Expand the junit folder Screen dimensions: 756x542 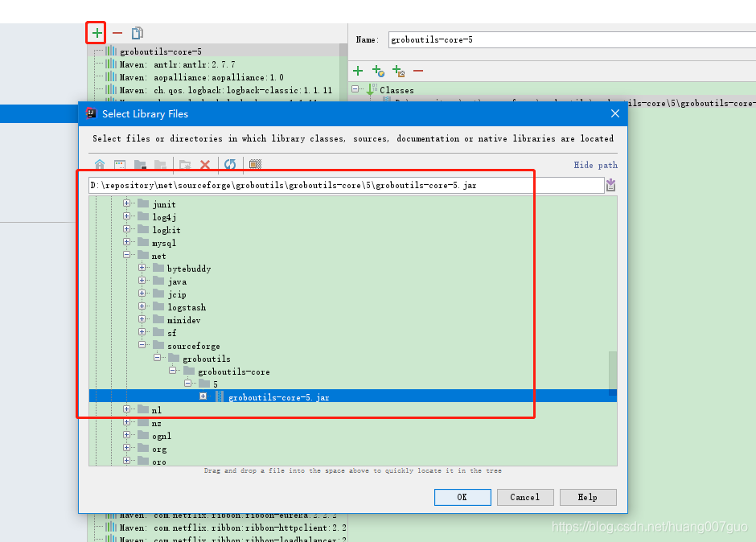[126, 203]
